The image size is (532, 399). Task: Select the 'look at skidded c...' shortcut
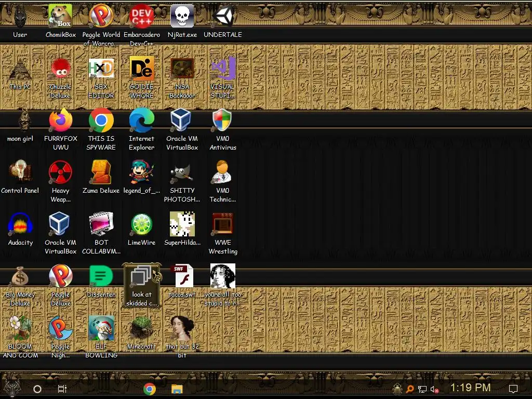(142, 285)
